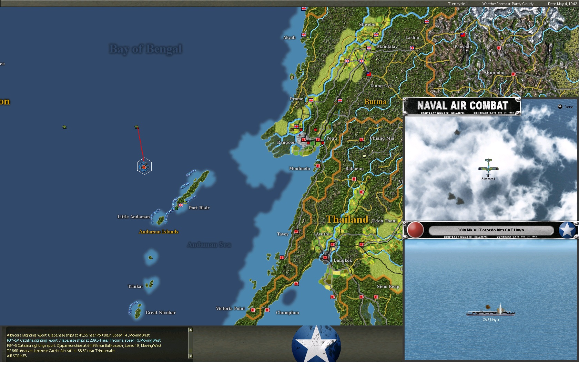Click the message log scroll up arrow
Screen dimensions: 579x392
click(190, 330)
